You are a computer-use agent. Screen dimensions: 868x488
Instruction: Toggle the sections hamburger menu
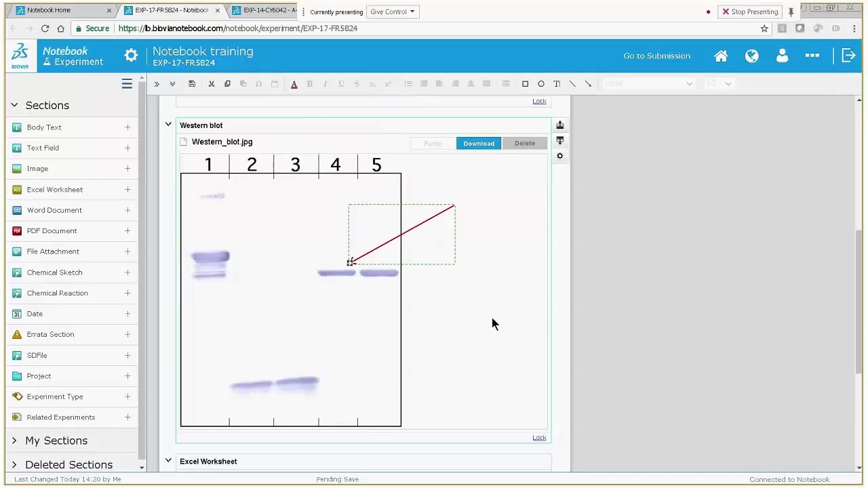tap(127, 84)
